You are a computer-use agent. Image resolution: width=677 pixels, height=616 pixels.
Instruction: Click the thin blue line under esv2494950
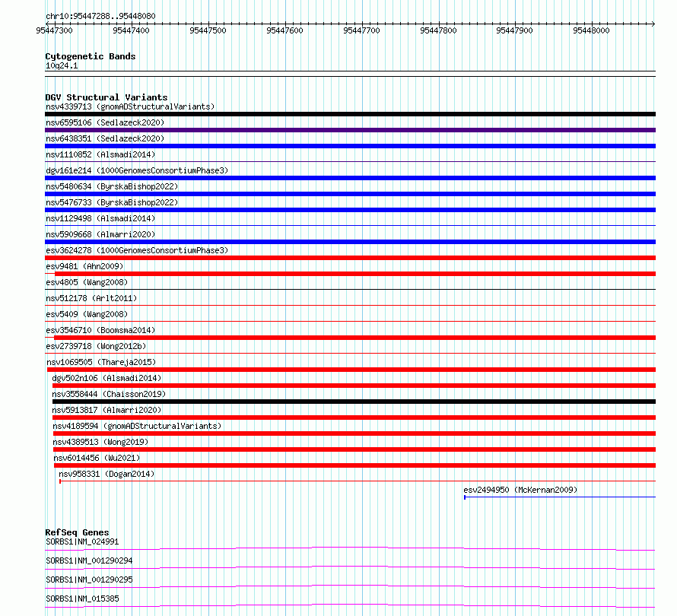pos(560,497)
